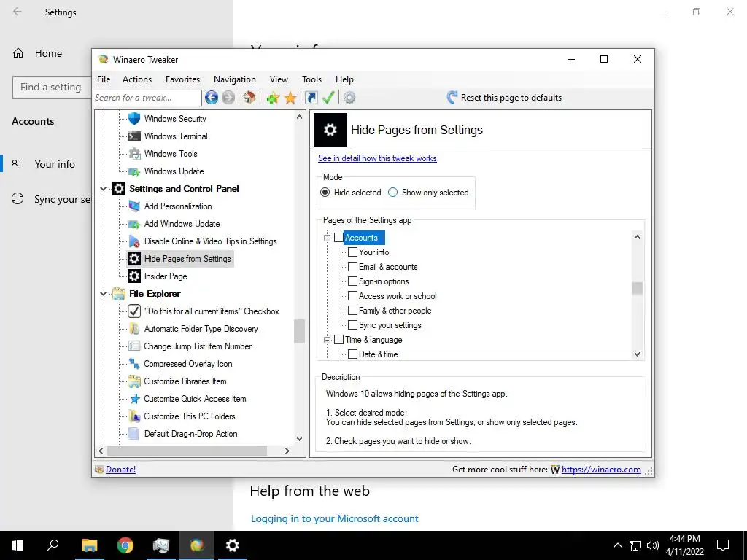The image size is (747, 560).
Task: Select the Hide selected radio button
Action: pos(325,192)
